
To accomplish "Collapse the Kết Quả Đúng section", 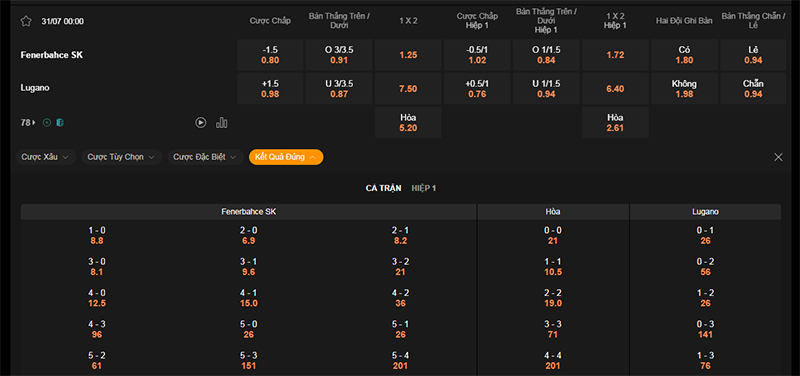I will (286, 157).
